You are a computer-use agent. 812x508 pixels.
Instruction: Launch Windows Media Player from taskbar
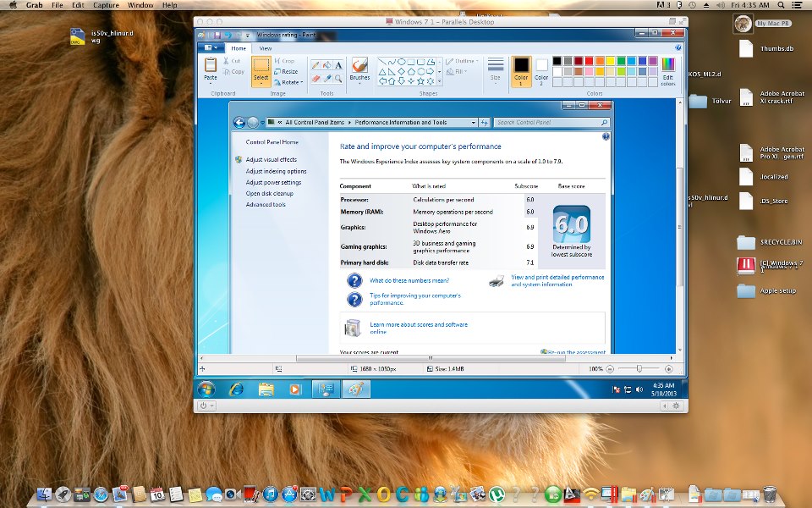pos(294,389)
